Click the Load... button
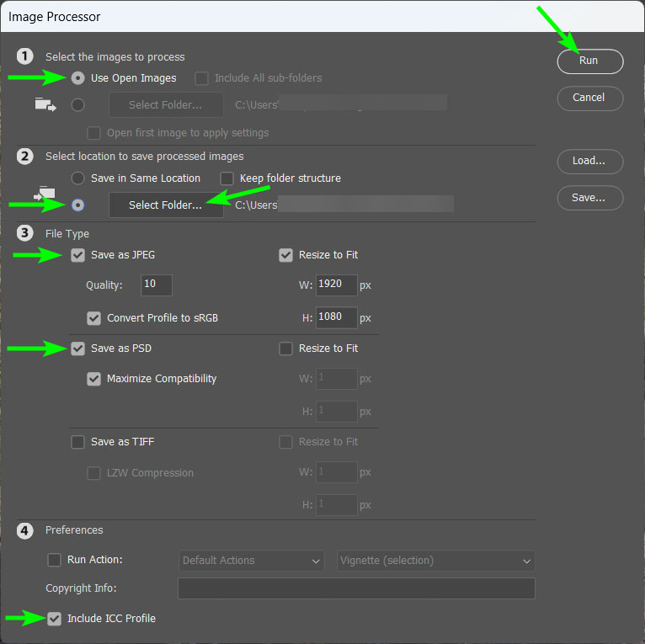Screen dimensions: 645x644 (590, 161)
